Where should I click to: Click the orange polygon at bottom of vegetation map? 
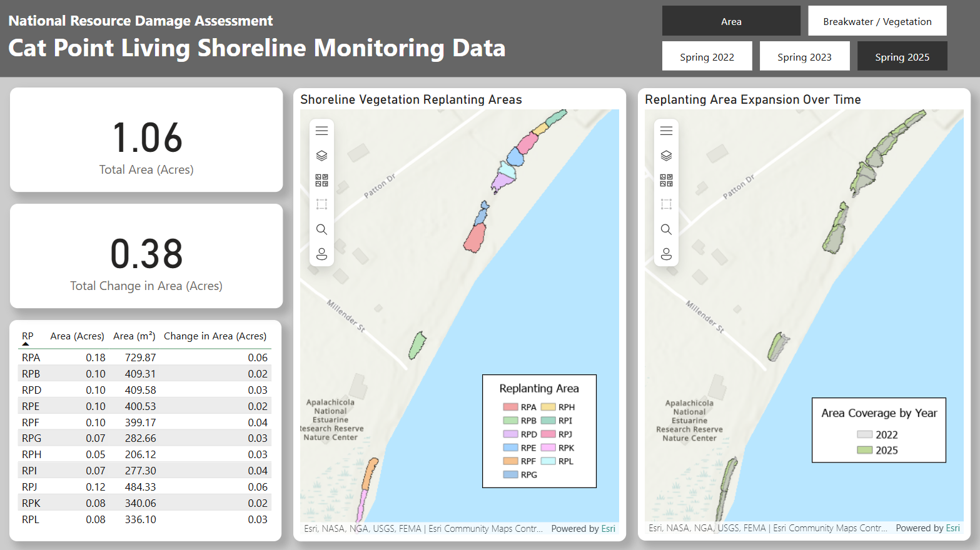tap(370, 473)
